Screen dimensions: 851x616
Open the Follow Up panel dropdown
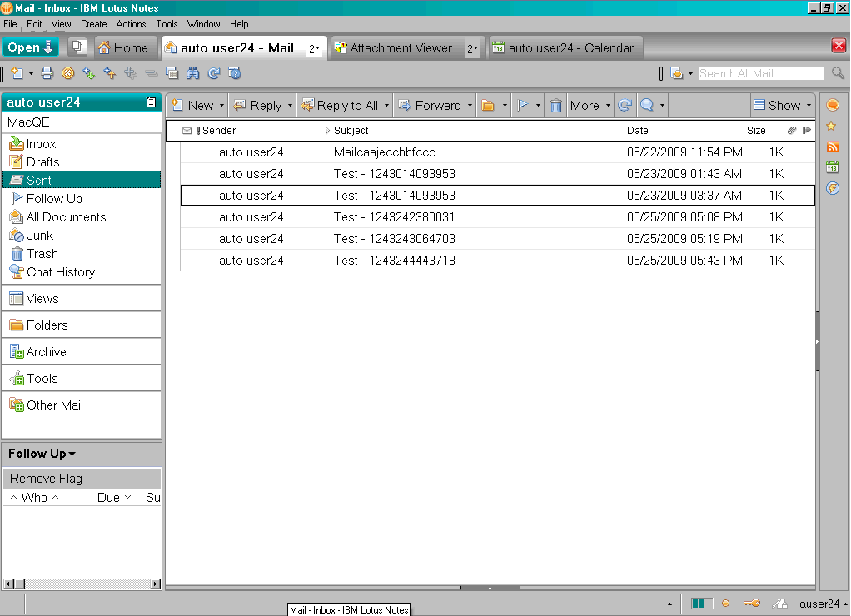(42, 454)
